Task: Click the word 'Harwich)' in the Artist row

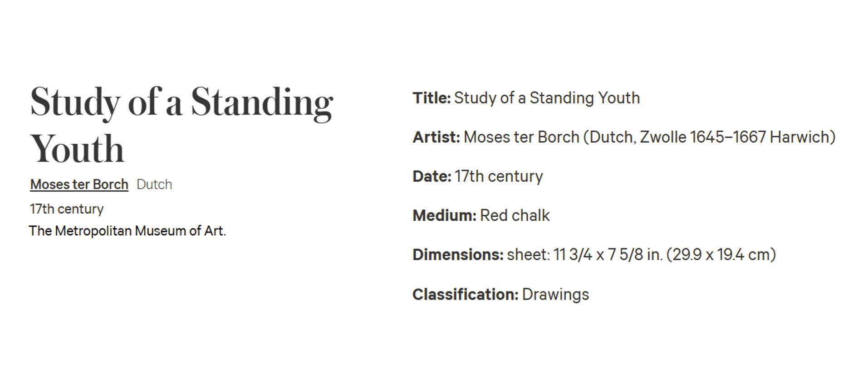Action: coord(803,137)
